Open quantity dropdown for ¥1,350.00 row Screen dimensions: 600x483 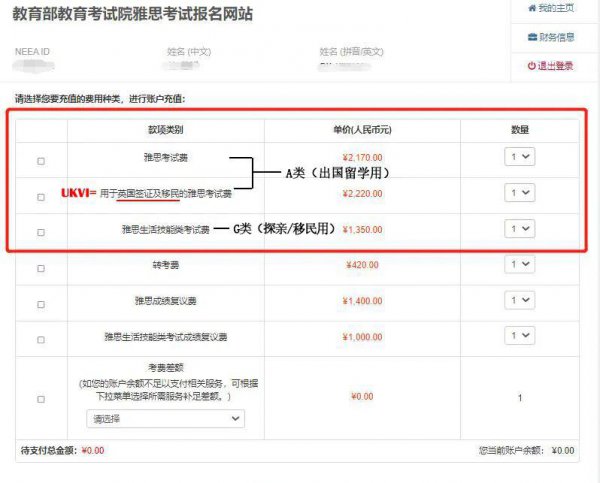tap(520, 228)
